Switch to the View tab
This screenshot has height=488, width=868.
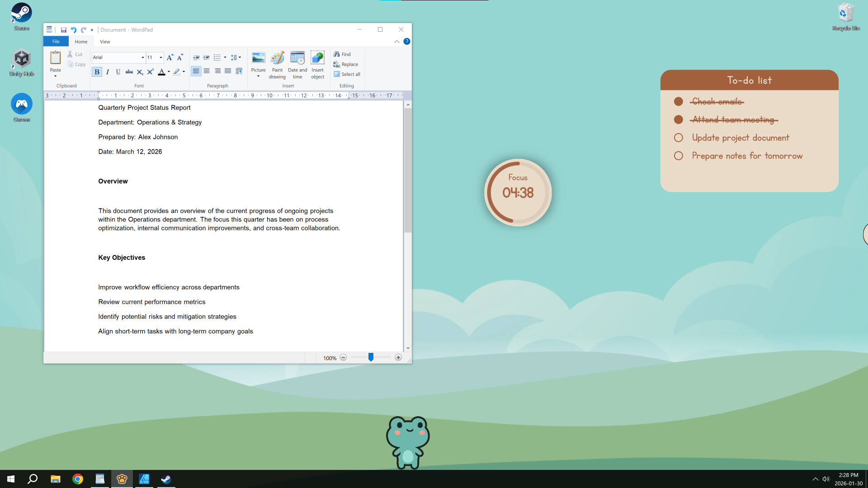[104, 41]
